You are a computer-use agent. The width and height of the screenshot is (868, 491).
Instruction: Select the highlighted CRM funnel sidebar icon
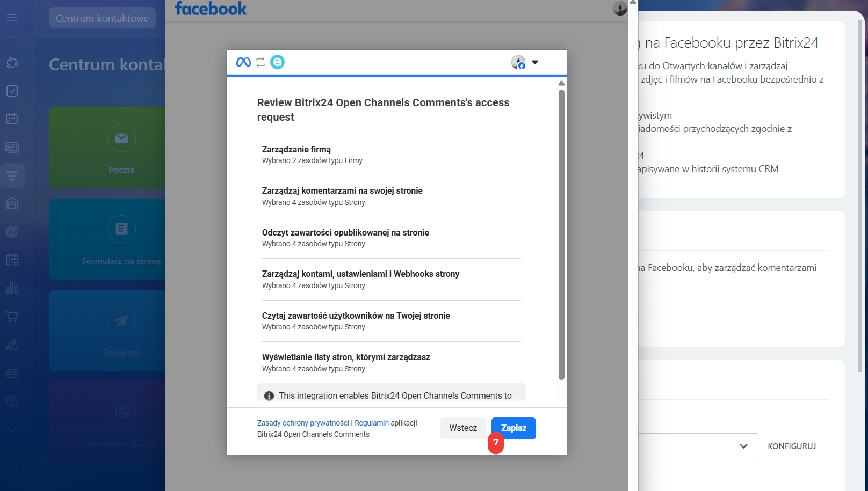click(12, 175)
